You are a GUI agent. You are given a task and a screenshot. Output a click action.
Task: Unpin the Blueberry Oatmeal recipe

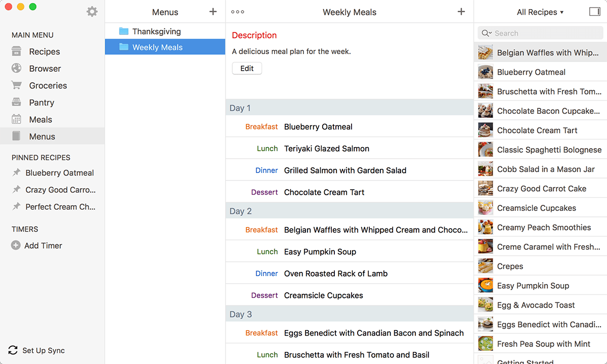point(16,172)
